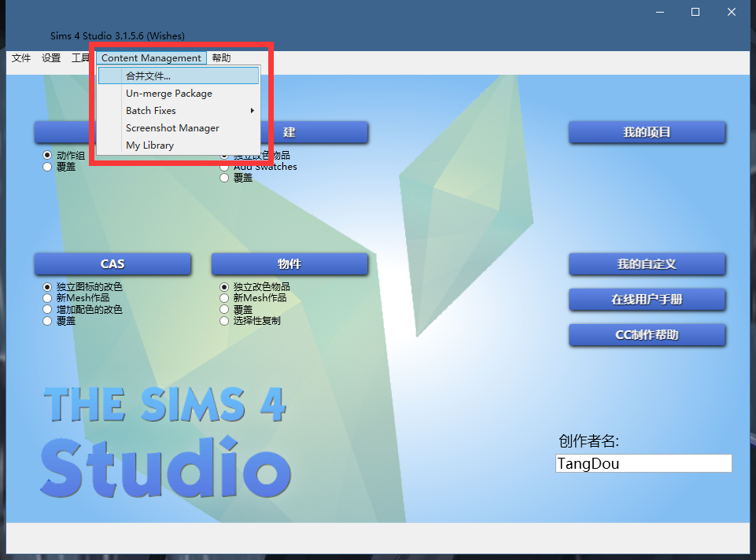The height and width of the screenshot is (560, 756).
Task: Click the 物件 button
Action: [x=289, y=264]
